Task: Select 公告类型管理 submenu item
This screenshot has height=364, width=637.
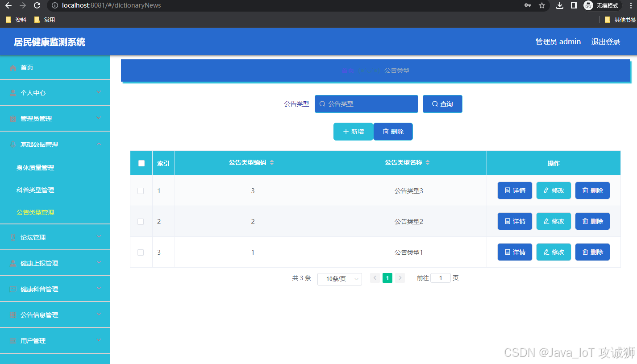Action: click(35, 212)
